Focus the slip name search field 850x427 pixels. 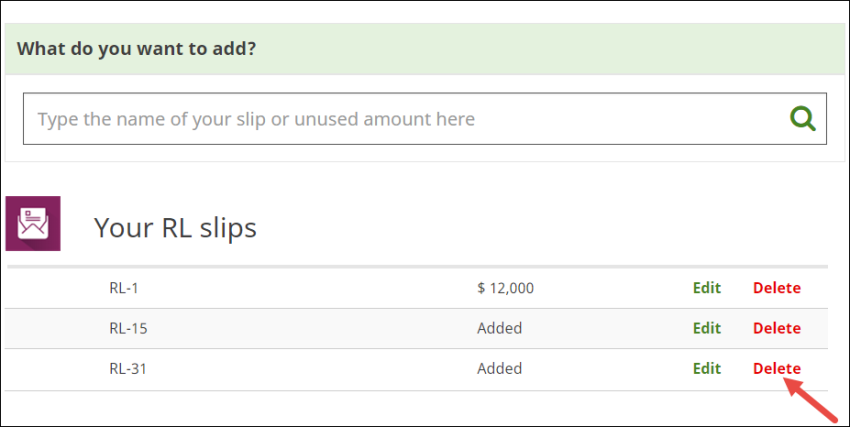[x=400, y=119]
